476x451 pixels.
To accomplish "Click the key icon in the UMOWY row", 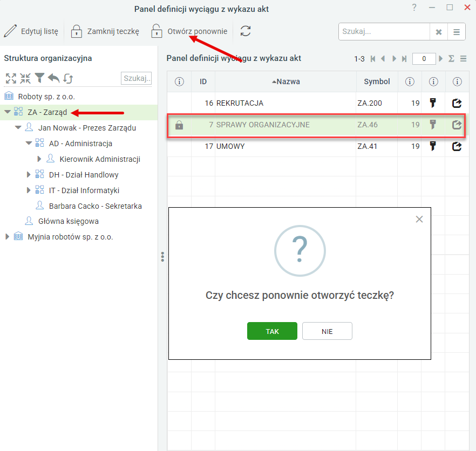I will [x=433, y=146].
